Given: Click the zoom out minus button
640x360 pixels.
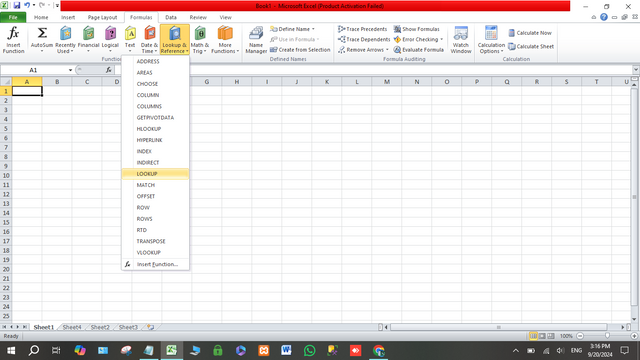Looking at the screenshot, I should pyautogui.click(x=580, y=336).
